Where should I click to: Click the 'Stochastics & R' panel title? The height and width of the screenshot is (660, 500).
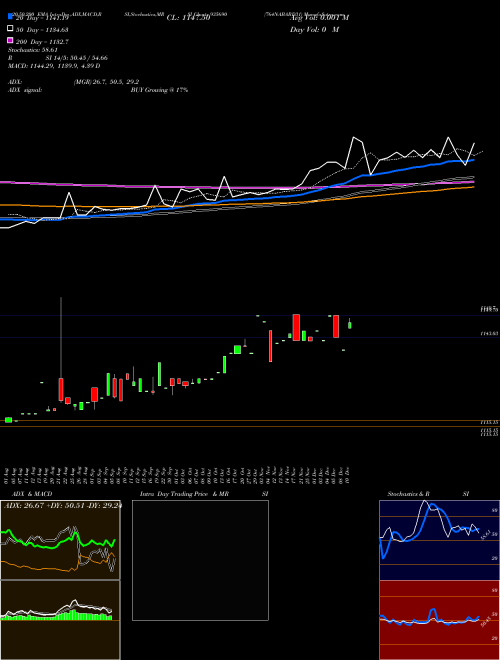click(408, 494)
